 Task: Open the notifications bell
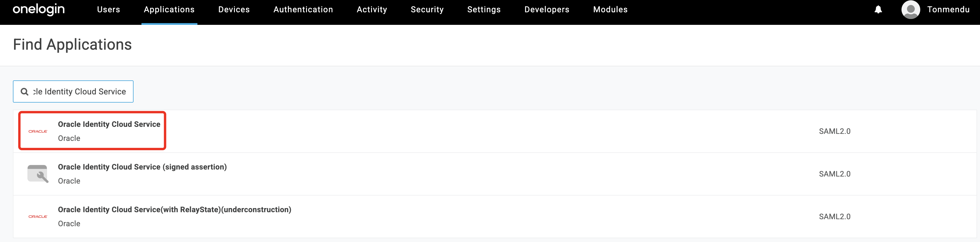pyautogui.click(x=878, y=9)
